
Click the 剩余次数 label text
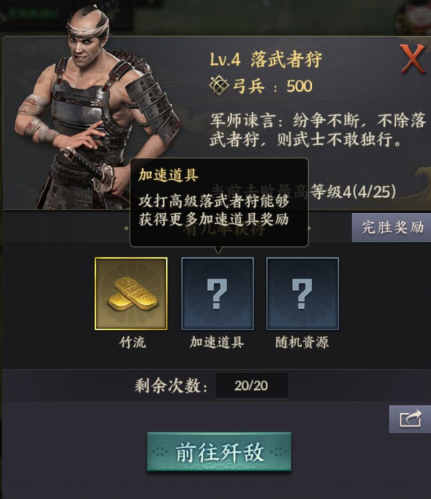171,386
